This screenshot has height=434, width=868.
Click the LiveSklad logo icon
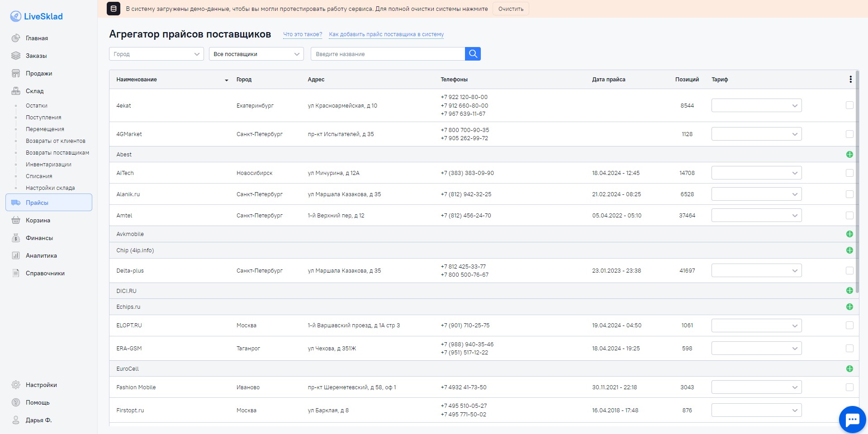(x=15, y=16)
